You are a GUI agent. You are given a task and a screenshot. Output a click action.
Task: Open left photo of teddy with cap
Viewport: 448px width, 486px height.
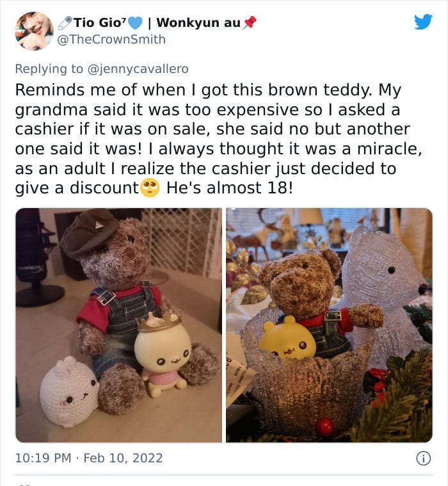coord(119,325)
